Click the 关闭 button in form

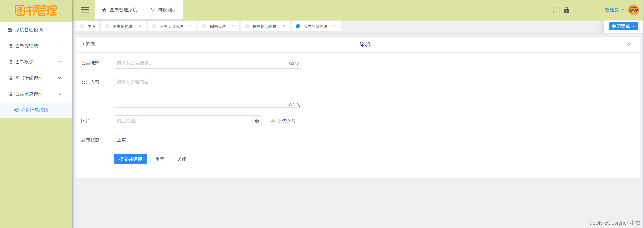click(x=182, y=159)
